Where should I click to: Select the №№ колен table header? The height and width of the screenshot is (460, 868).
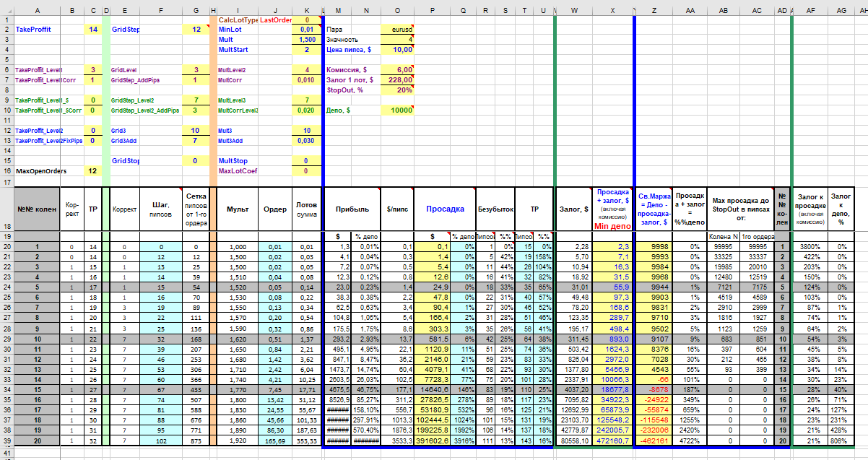point(38,209)
